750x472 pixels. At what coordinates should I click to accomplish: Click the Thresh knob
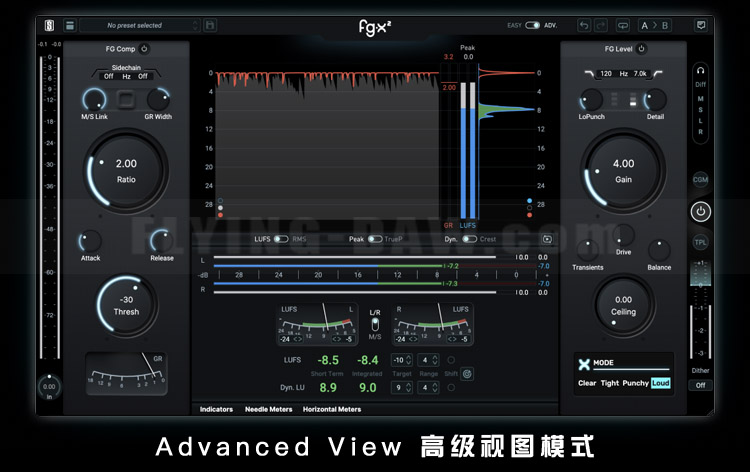pos(126,305)
